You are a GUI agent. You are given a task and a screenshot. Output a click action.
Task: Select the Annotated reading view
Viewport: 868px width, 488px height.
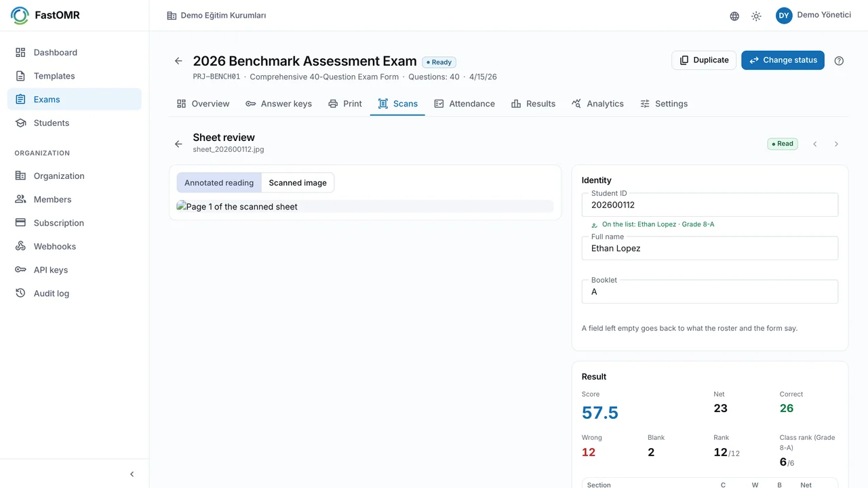click(219, 182)
